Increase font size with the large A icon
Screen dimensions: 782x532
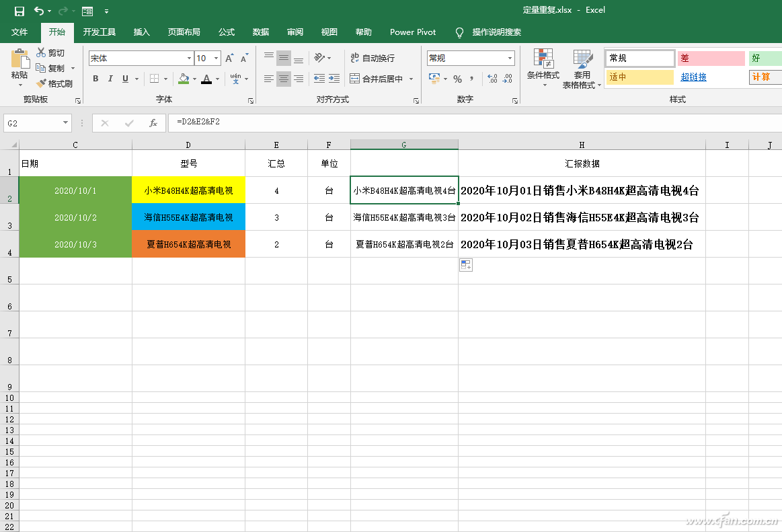tap(229, 59)
